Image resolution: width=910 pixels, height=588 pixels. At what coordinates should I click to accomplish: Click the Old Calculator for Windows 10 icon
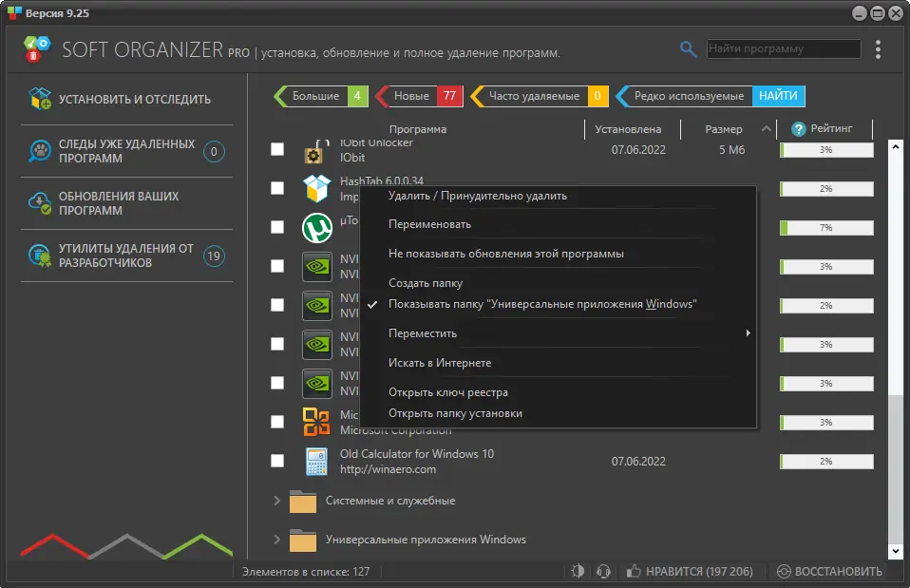pyautogui.click(x=317, y=460)
